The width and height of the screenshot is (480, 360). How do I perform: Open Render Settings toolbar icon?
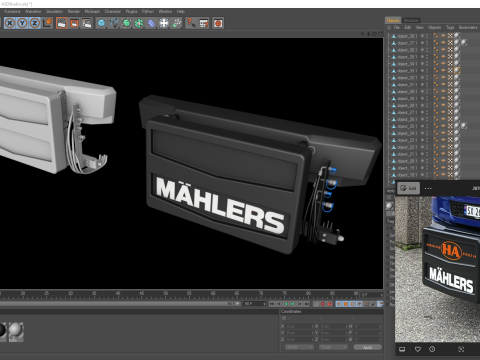[x=87, y=23]
